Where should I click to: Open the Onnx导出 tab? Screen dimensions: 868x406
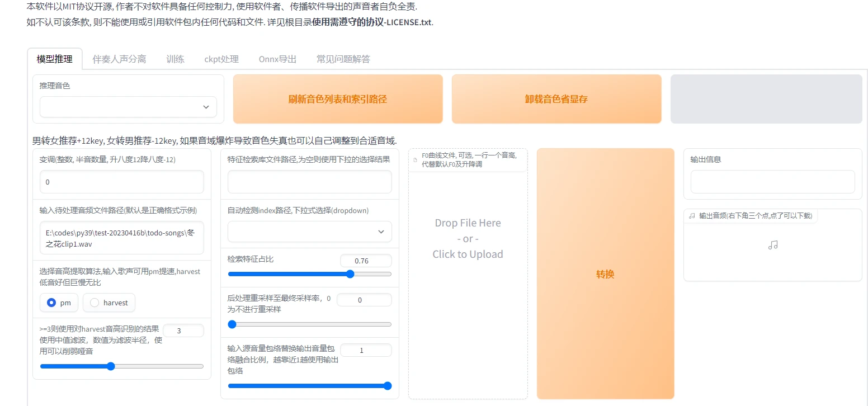click(277, 59)
